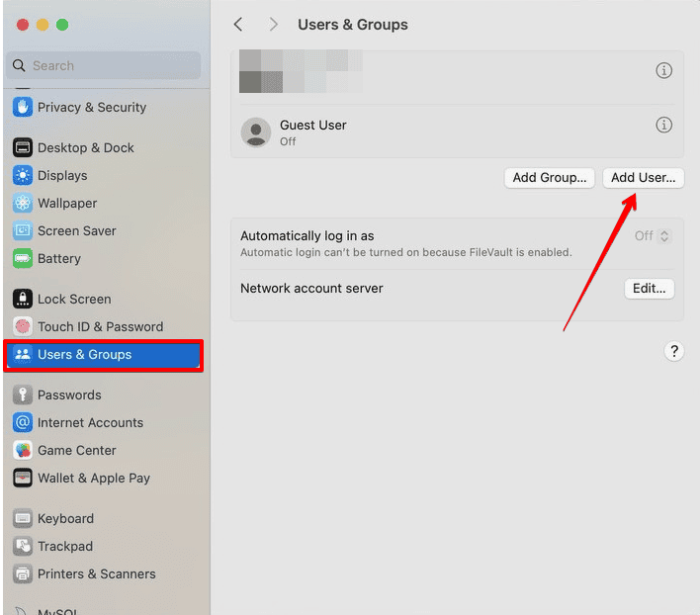Select the Keyboard sidebar label

[65, 519]
